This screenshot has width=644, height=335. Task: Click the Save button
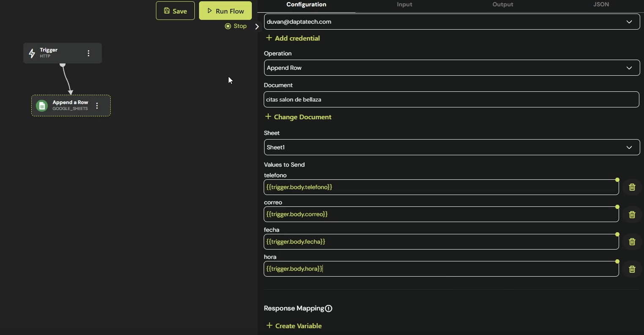click(x=175, y=11)
